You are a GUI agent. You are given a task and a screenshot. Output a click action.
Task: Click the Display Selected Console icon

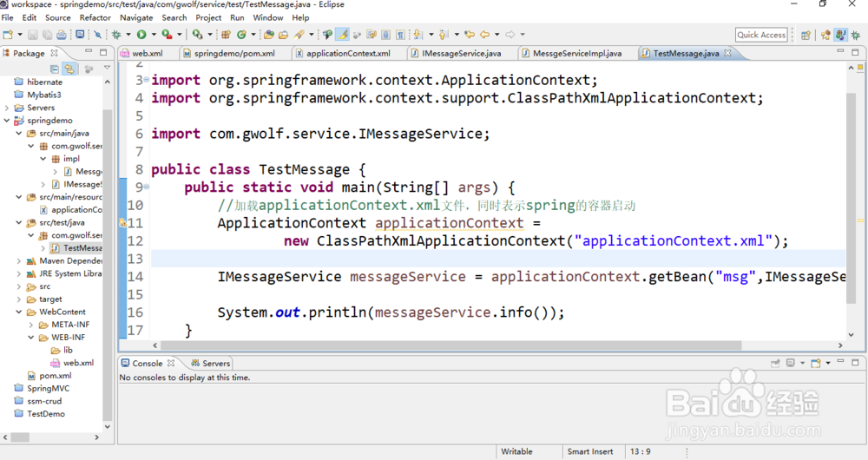pyautogui.click(x=791, y=363)
